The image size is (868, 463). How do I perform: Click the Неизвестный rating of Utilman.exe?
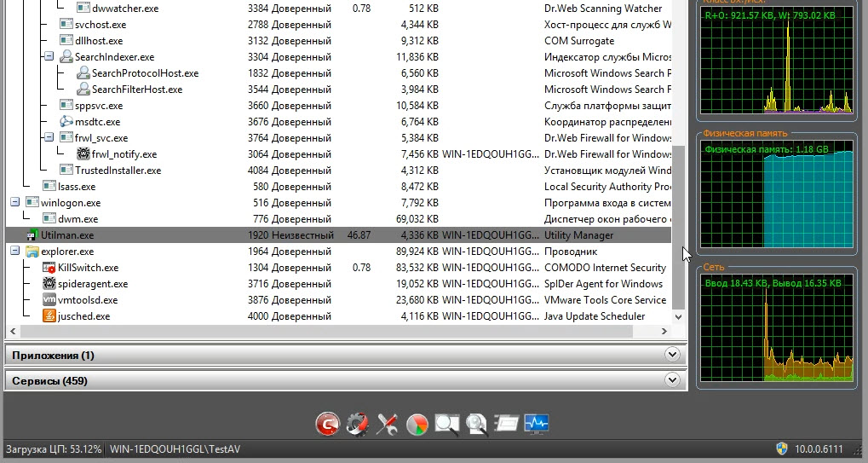pos(302,235)
